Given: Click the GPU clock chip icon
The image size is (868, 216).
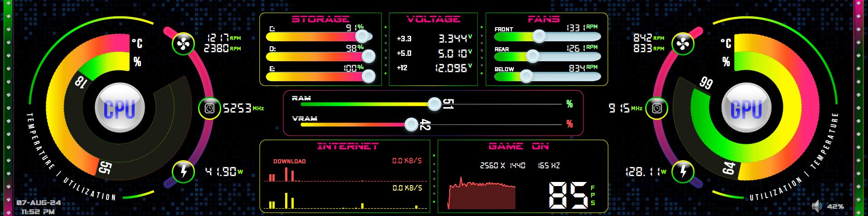Looking at the screenshot, I should (x=656, y=108).
